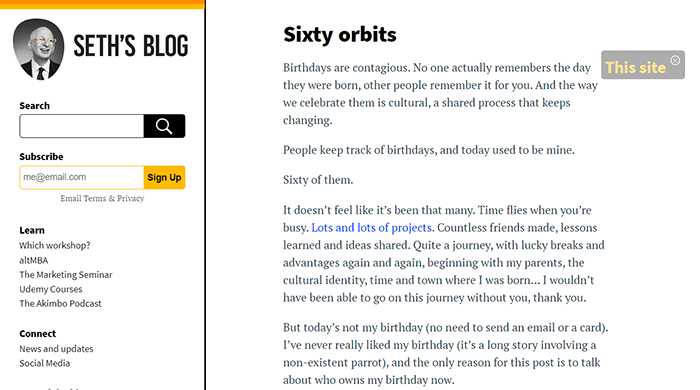The height and width of the screenshot is (390, 700).
Task: Click the Learn section heading
Action: 32,230
